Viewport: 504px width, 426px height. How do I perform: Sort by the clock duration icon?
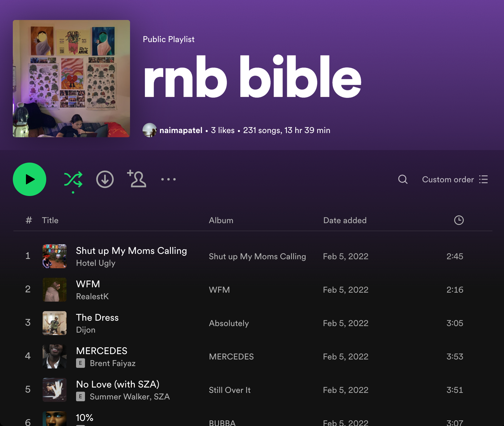(459, 220)
